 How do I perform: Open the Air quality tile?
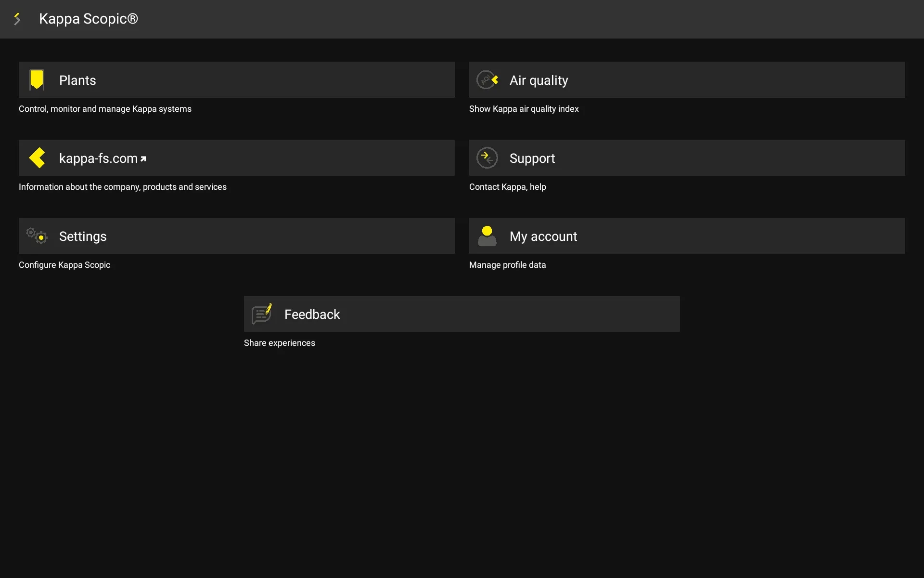click(687, 79)
